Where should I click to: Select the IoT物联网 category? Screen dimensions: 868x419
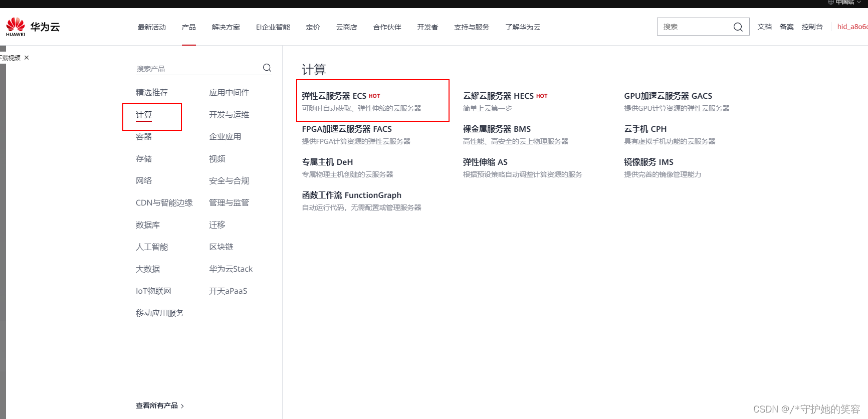153,291
